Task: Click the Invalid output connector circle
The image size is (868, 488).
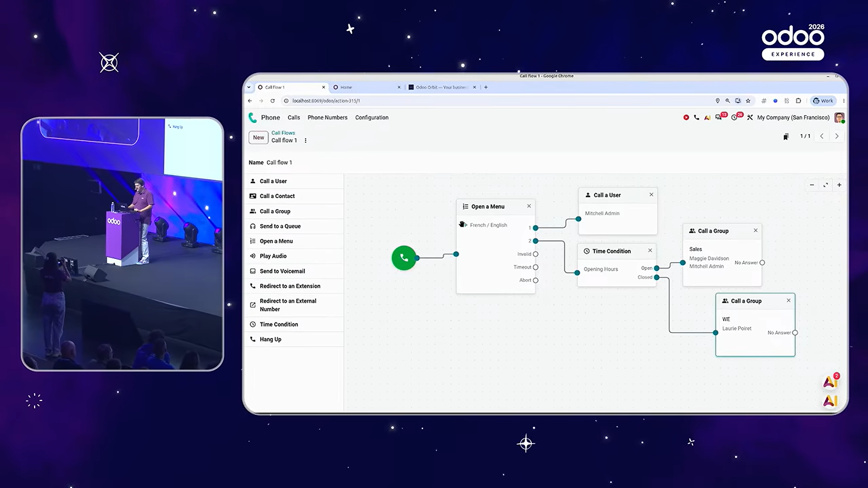Action: click(x=536, y=254)
